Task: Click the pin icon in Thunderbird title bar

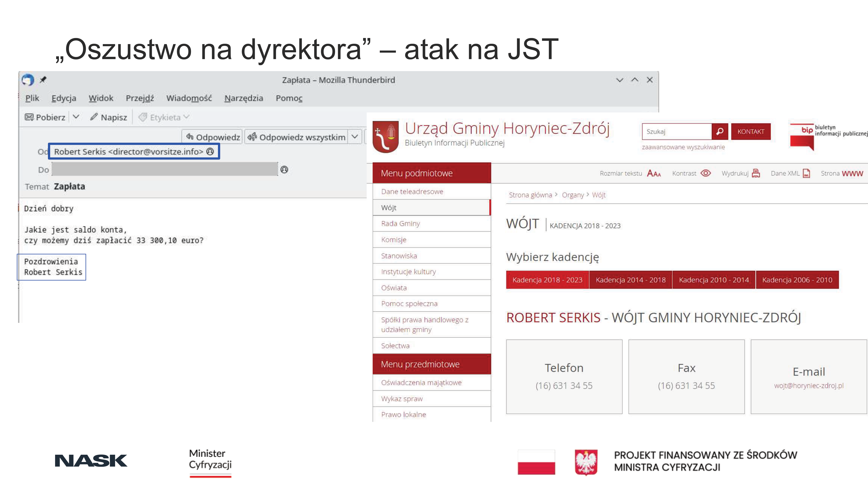Action: coord(43,80)
